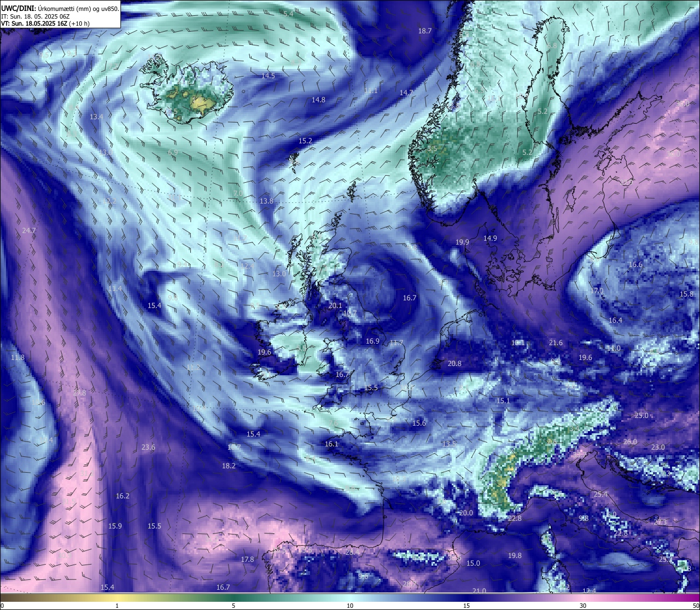
Task: Click the title 'UWC/DINI: Úrkomumætti (mm) og uv850.'
Action: tap(60, 8)
